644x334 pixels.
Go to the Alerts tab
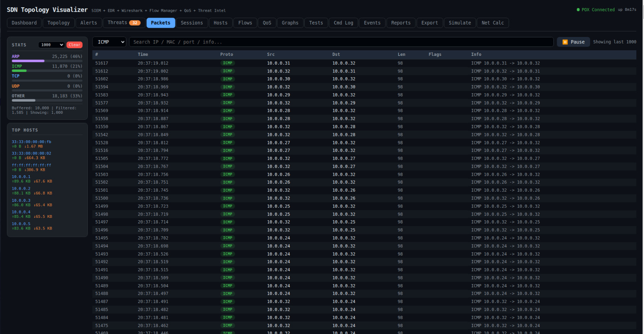89,23
